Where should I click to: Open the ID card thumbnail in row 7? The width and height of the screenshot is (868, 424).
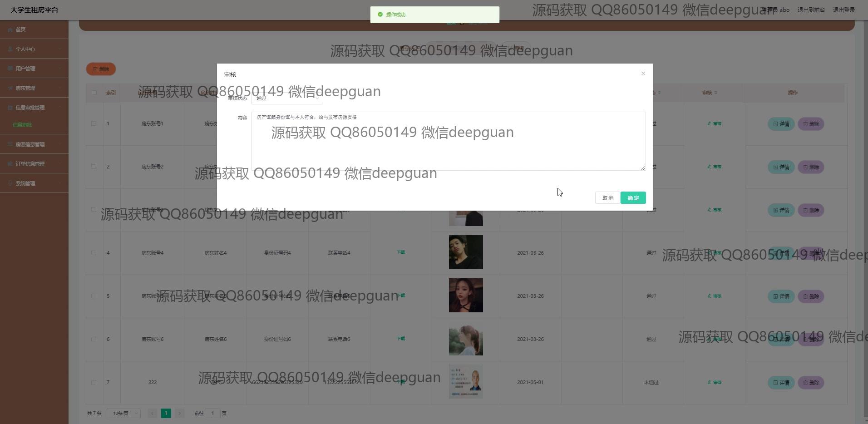(x=466, y=382)
